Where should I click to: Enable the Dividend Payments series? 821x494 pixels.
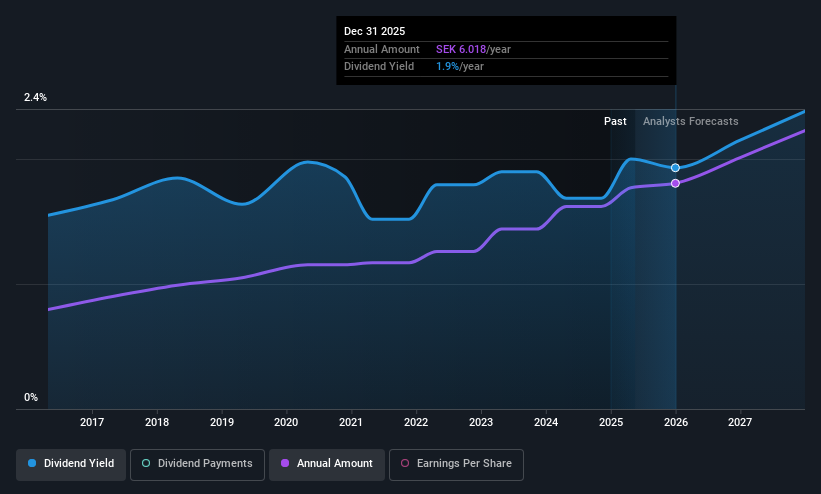(x=197, y=464)
